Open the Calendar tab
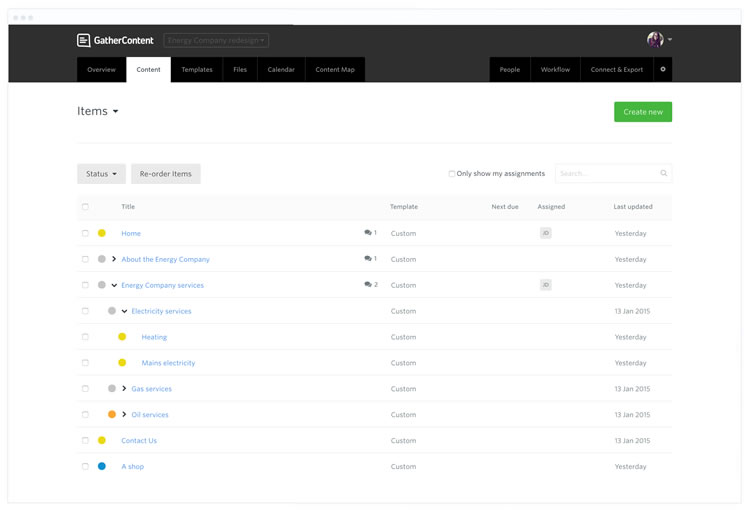The height and width of the screenshot is (514, 750). (x=281, y=69)
